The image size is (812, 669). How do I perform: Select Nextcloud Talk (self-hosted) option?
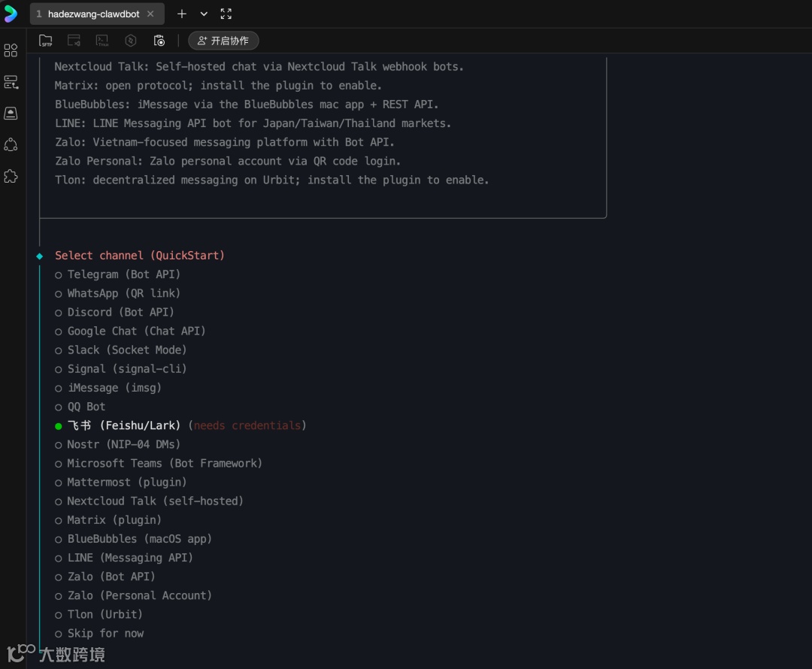click(149, 501)
